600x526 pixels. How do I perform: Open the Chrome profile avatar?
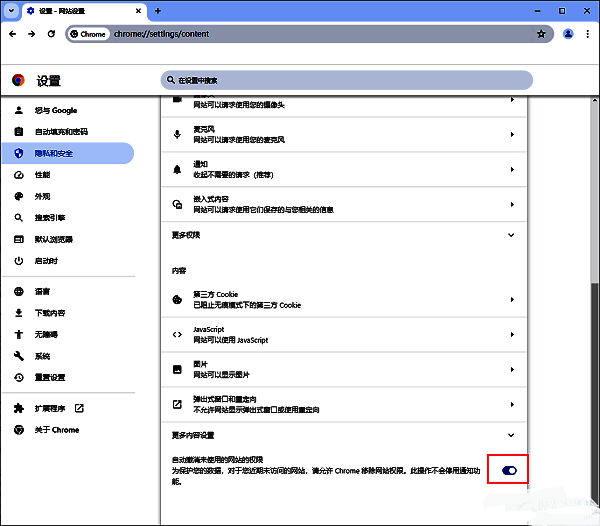click(x=568, y=33)
